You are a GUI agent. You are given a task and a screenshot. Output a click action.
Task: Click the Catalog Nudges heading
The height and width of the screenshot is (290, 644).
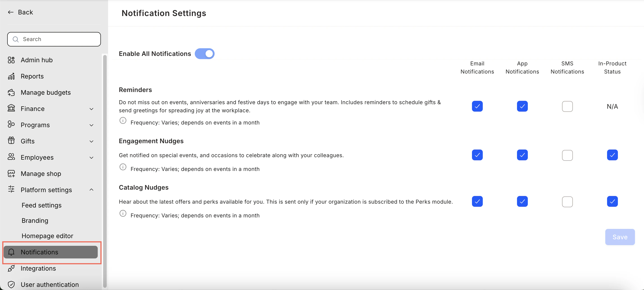(x=143, y=187)
